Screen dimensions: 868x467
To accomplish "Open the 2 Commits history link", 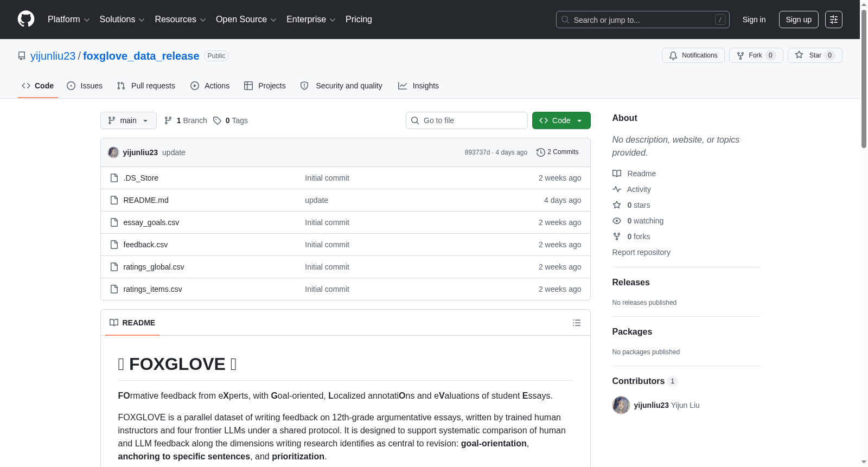I will click(557, 152).
